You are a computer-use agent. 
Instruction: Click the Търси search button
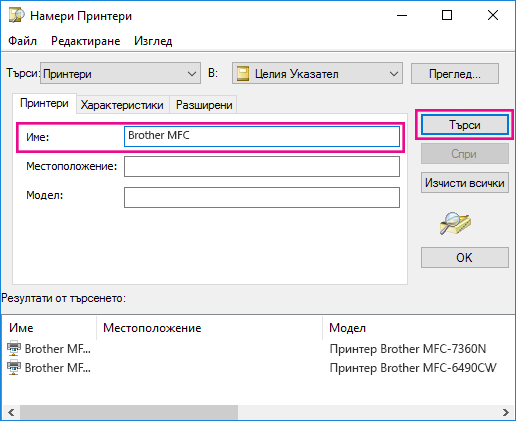[465, 125]
